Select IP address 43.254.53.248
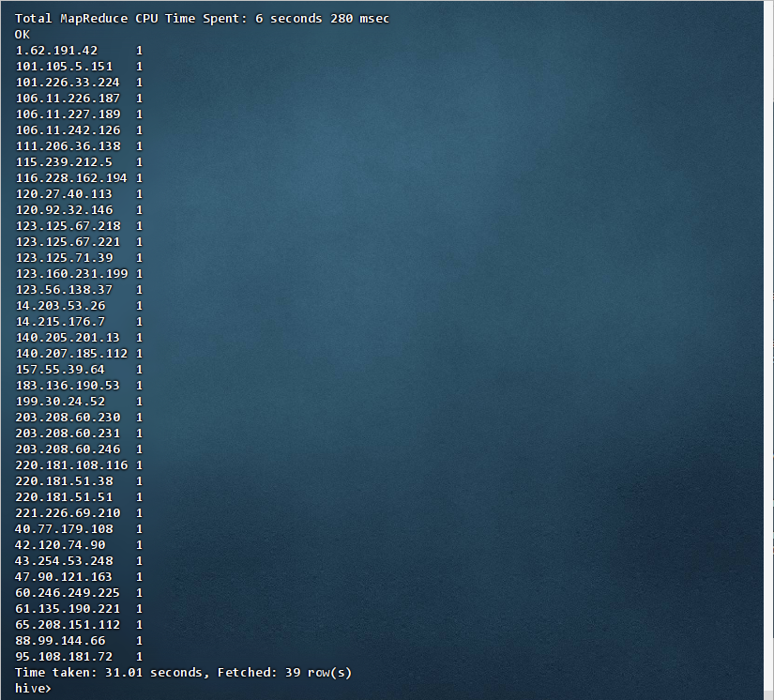This screenshot has height=700, width=774. click(64, 561)
